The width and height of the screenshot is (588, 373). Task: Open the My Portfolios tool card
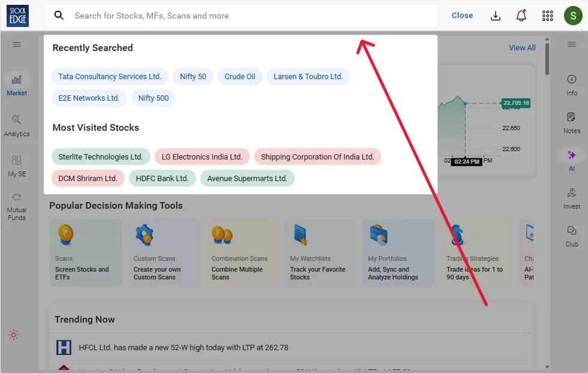click(x=399, y=253)
